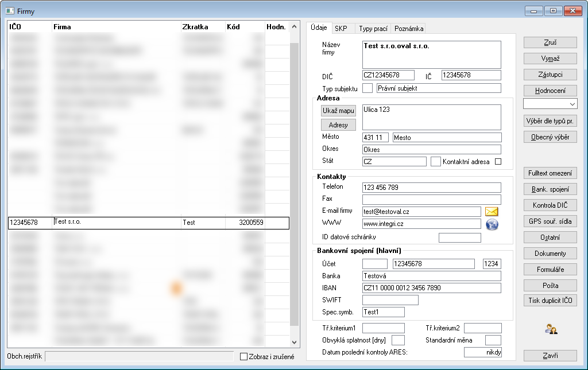Click the ID datové schránky field
588x370 pixels.
460,237
